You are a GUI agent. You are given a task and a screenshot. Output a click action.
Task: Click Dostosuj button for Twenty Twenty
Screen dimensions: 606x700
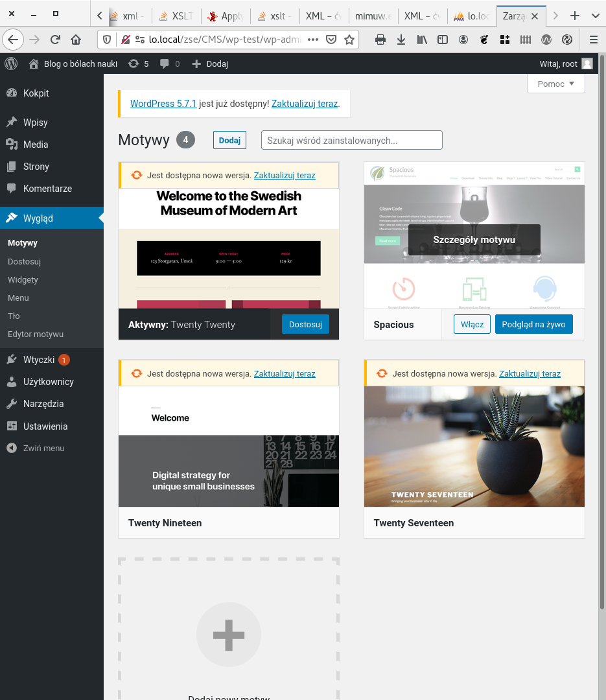(x=305, y=325)
